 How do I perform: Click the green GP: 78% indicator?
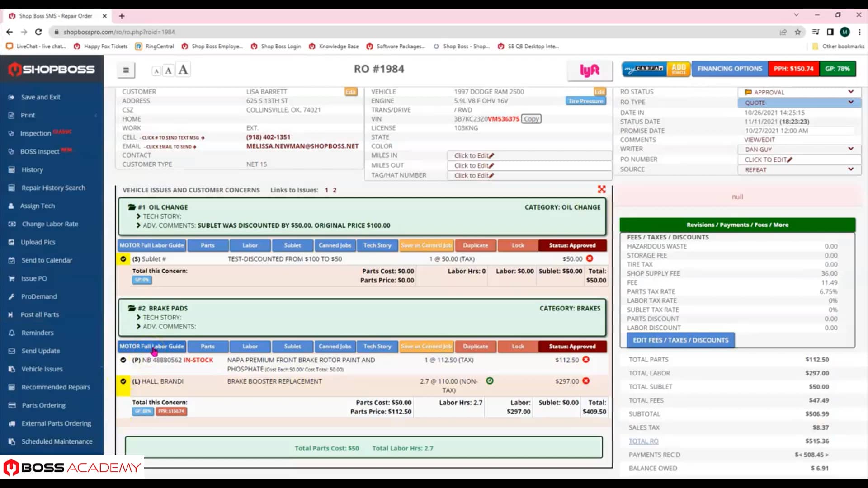(838, 69)
